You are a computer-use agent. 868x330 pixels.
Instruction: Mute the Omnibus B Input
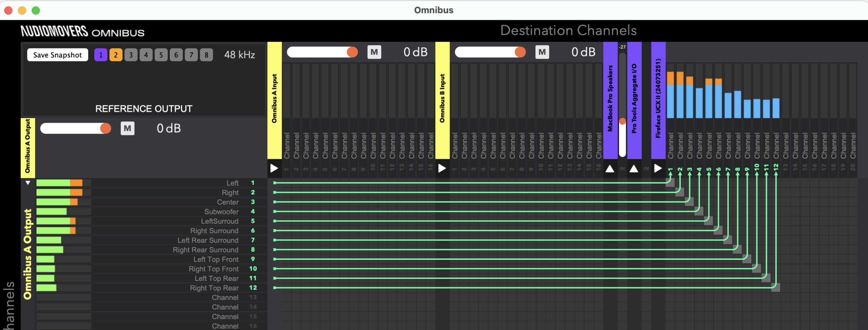(542, 52)
